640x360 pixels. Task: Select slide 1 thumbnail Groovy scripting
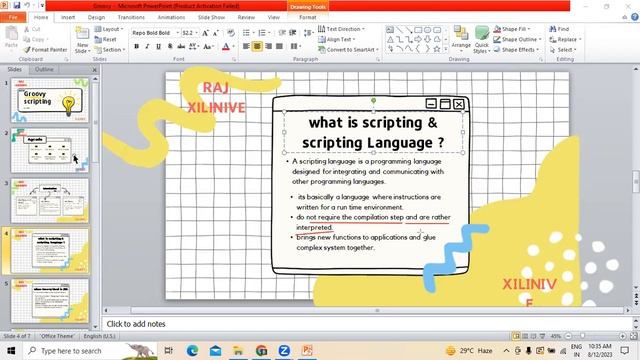click(x=50, y=100)
